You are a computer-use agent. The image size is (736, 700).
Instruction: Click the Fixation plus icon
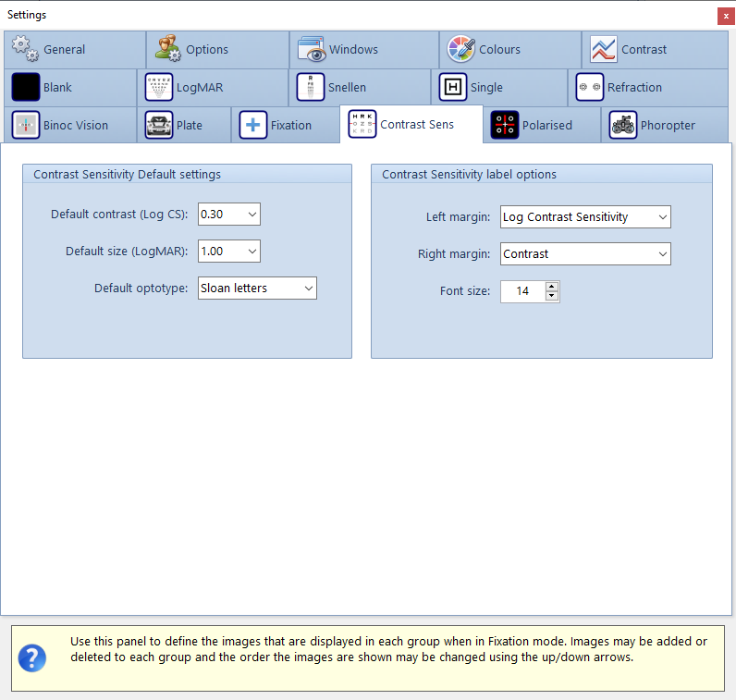(253, 125)
